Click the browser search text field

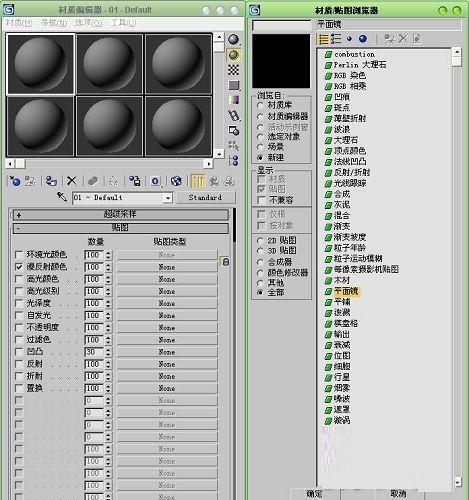tap(282, 25)
